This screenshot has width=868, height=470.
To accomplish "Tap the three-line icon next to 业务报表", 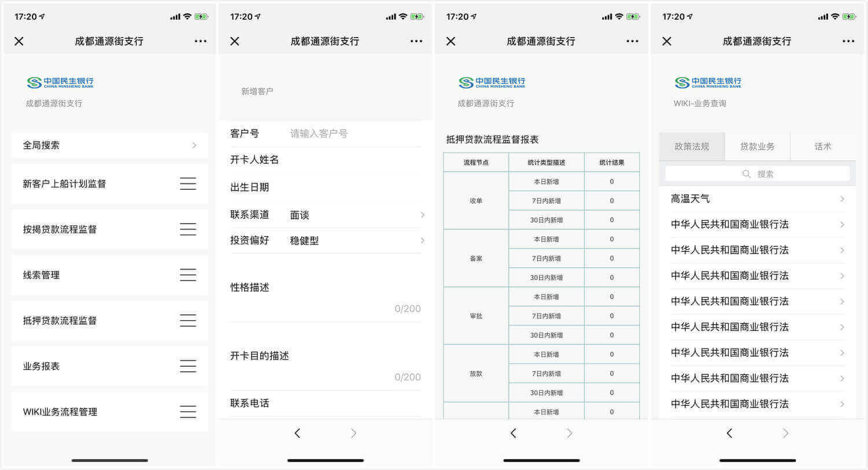I will (188, 366).
